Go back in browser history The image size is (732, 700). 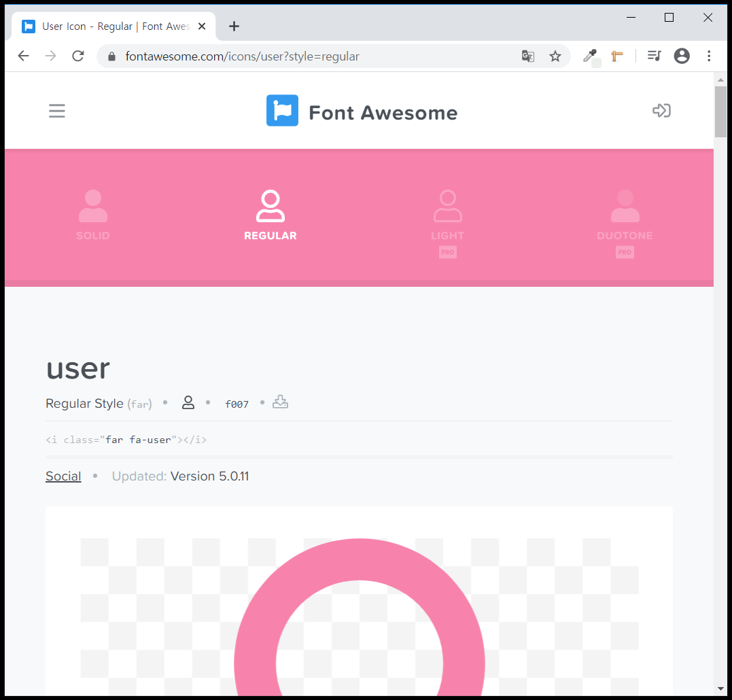pyautogui.click(x=23, y=56)
